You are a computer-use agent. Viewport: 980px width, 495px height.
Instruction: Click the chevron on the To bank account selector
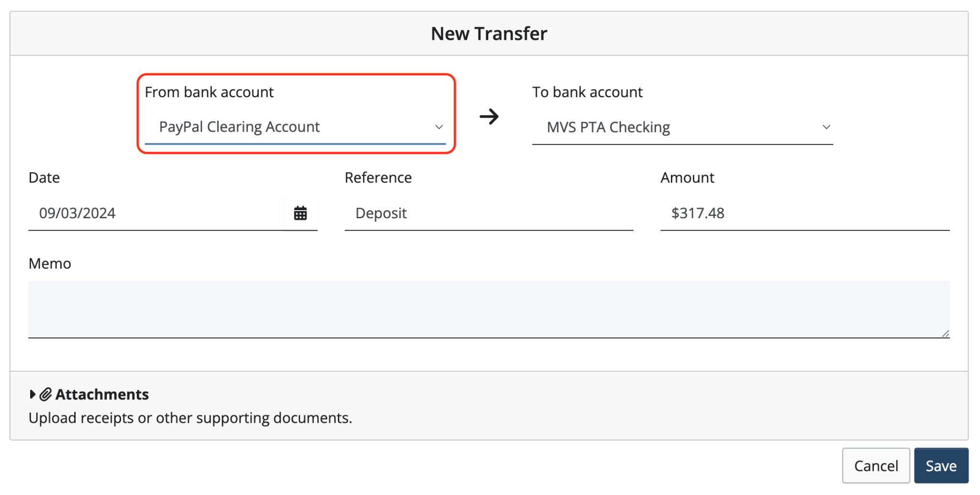(826, 127)
